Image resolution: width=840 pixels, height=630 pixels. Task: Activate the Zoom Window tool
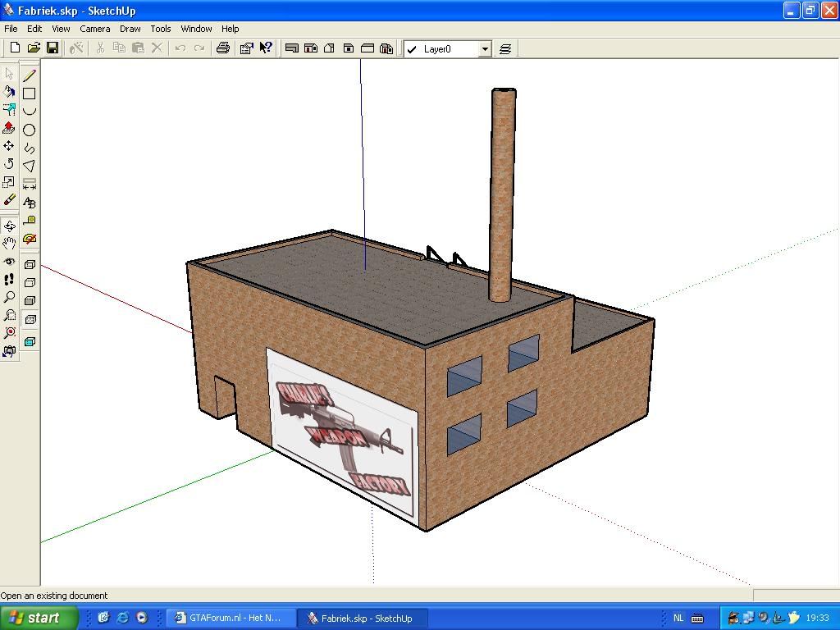tap(9, 315)
